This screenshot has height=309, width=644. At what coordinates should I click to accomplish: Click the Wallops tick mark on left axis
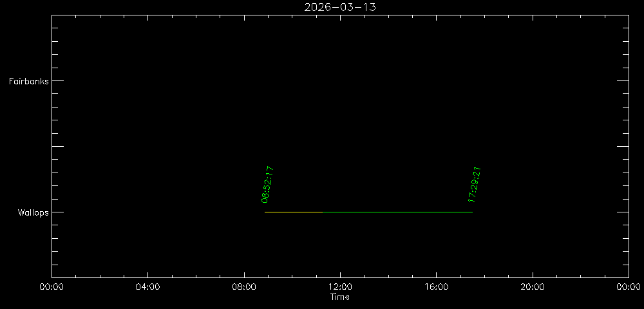coord(58,212)
